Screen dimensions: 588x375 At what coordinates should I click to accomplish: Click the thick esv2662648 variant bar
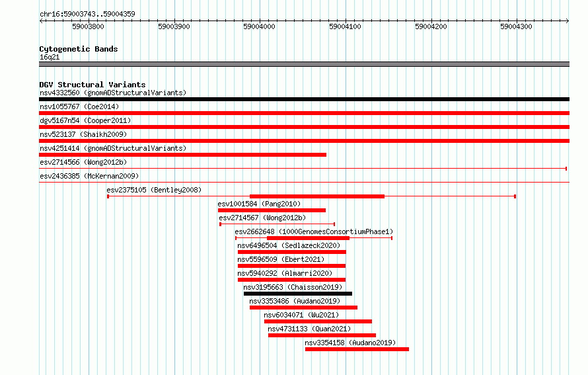(x=309, y=238)
